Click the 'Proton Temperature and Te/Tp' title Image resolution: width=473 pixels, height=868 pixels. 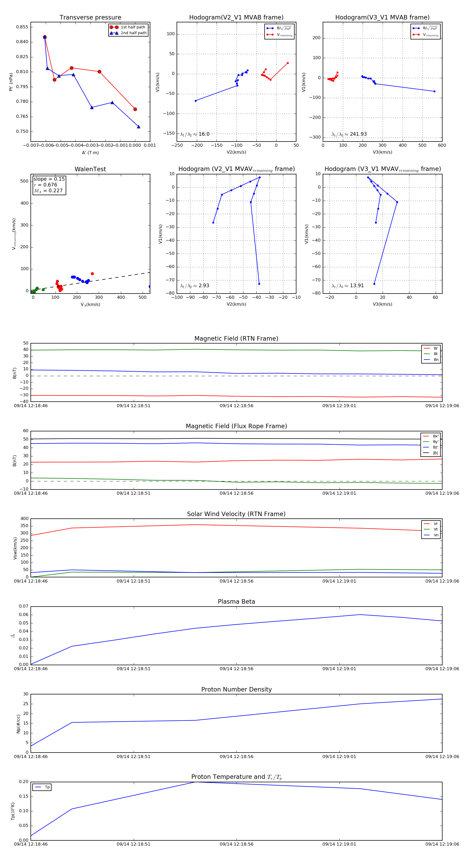(236, 777)
